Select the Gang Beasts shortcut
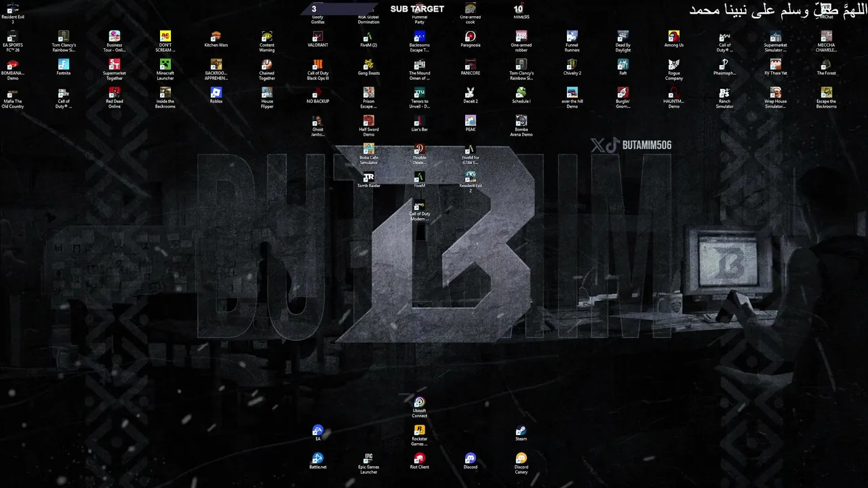The width and height of the screenshot is (868, 488). (x=369, y=67)
